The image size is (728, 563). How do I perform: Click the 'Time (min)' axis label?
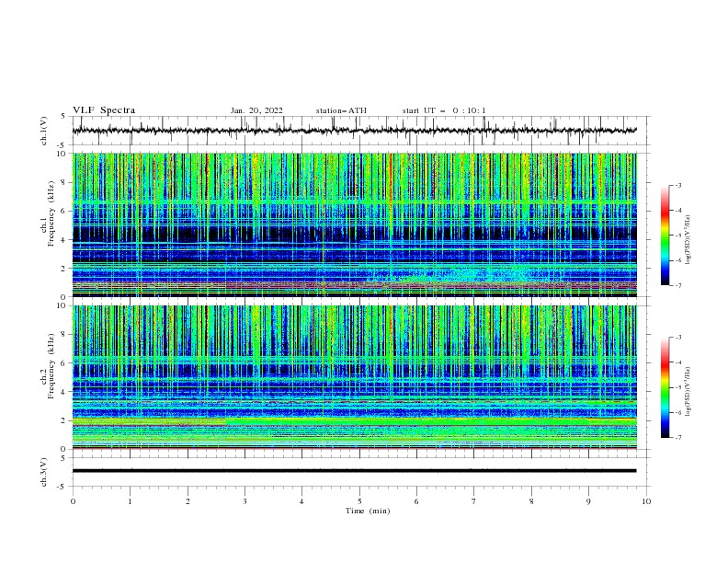(x=368, y=511)
